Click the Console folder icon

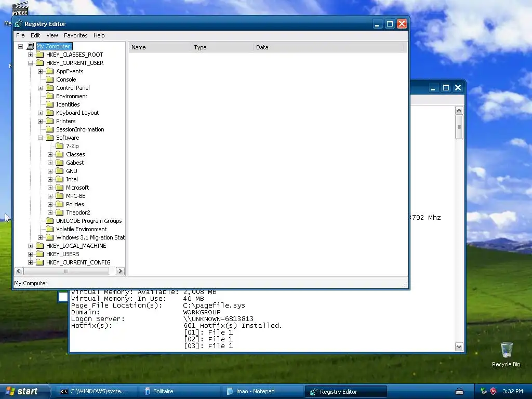[50, 79]
